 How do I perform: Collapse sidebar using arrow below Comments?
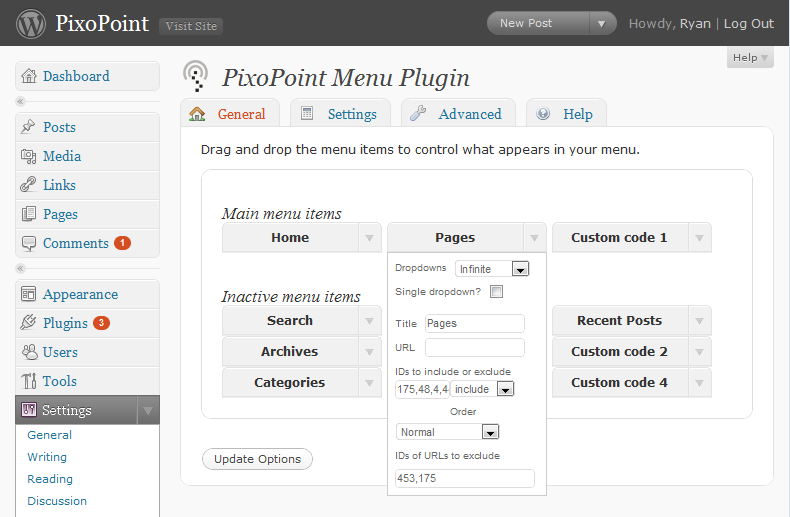click(20, 268)
